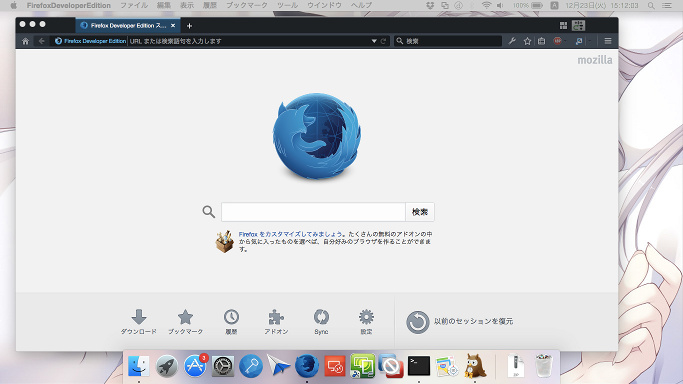Click the highlighted layout icon in the tab bar
The width and height of the screenshot is (683, 384).
pyautogui.click(x=578, y=26)
